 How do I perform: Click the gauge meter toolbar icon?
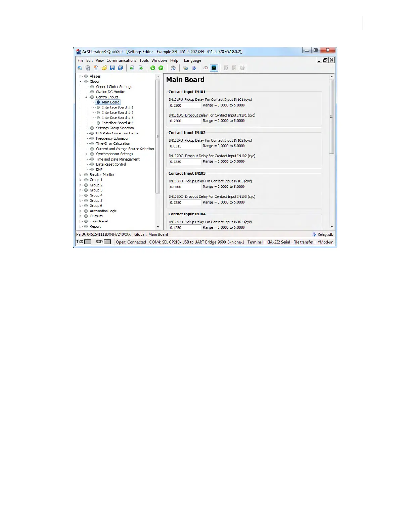(206, 68)
